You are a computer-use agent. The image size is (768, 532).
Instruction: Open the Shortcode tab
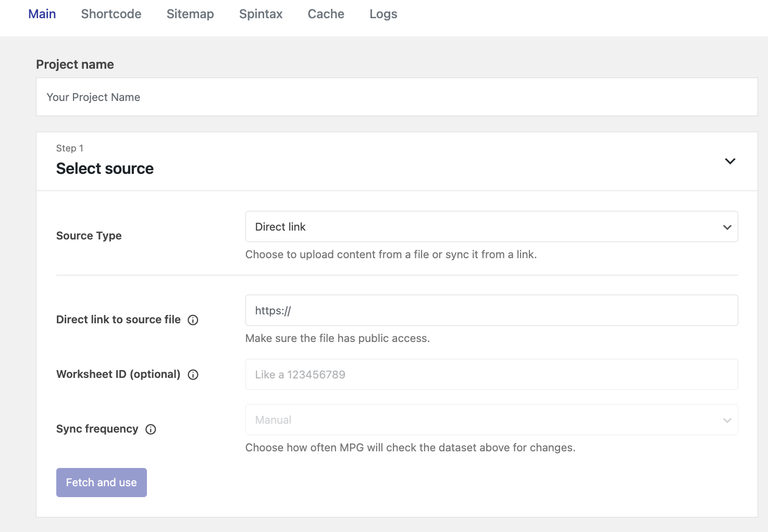111,14
